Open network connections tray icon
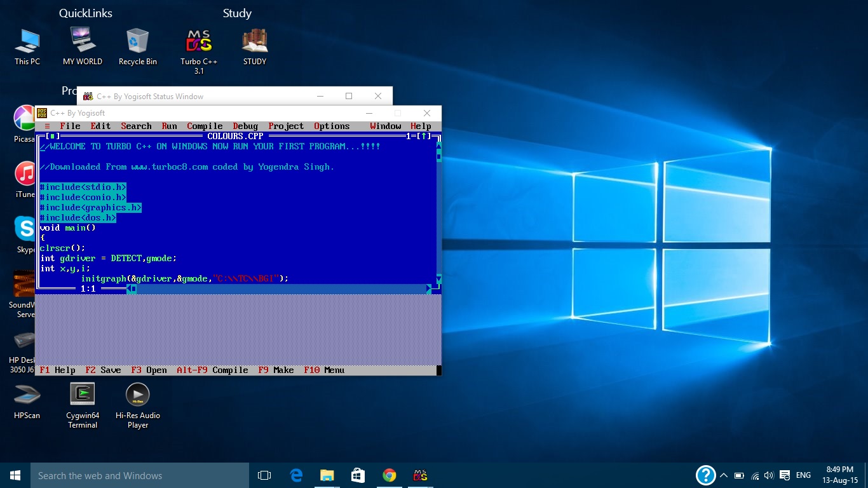868x488 pixels. click(x=755, y=475)
